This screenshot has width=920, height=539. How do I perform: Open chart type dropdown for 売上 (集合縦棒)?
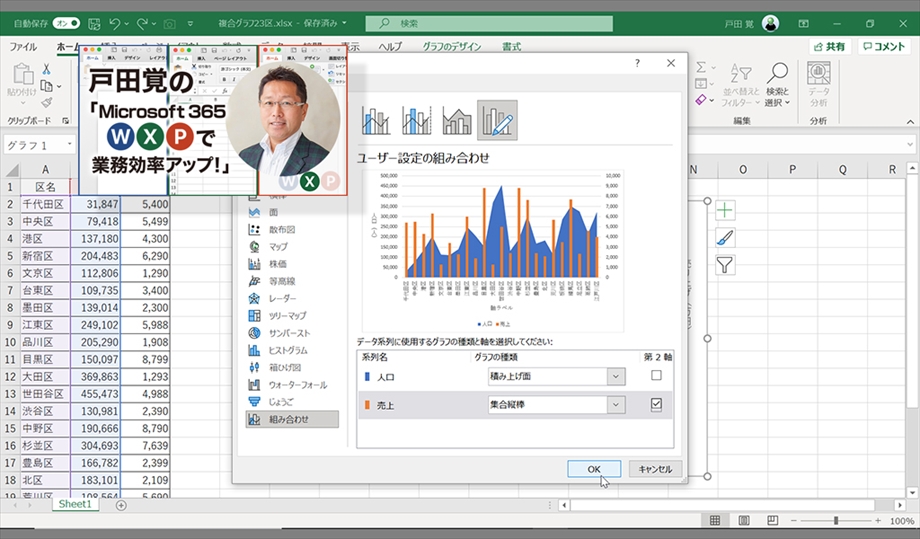click(x=615, y=405)
